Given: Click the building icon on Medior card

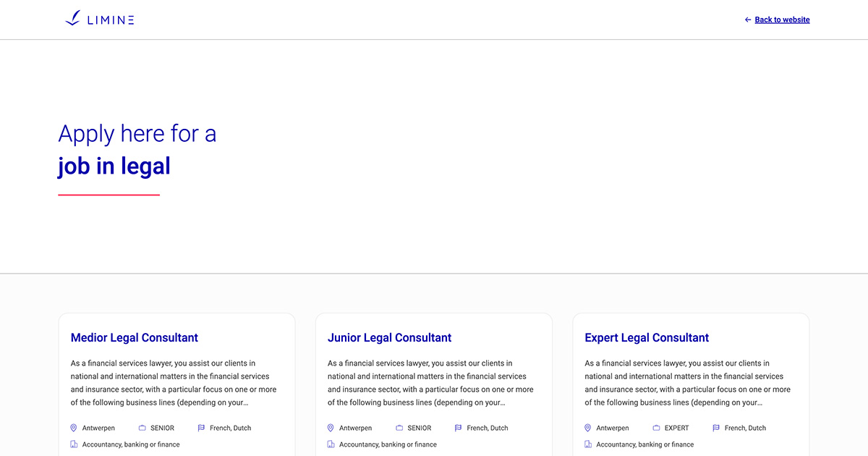Looking at the screenshot, I should click(74, 444).
